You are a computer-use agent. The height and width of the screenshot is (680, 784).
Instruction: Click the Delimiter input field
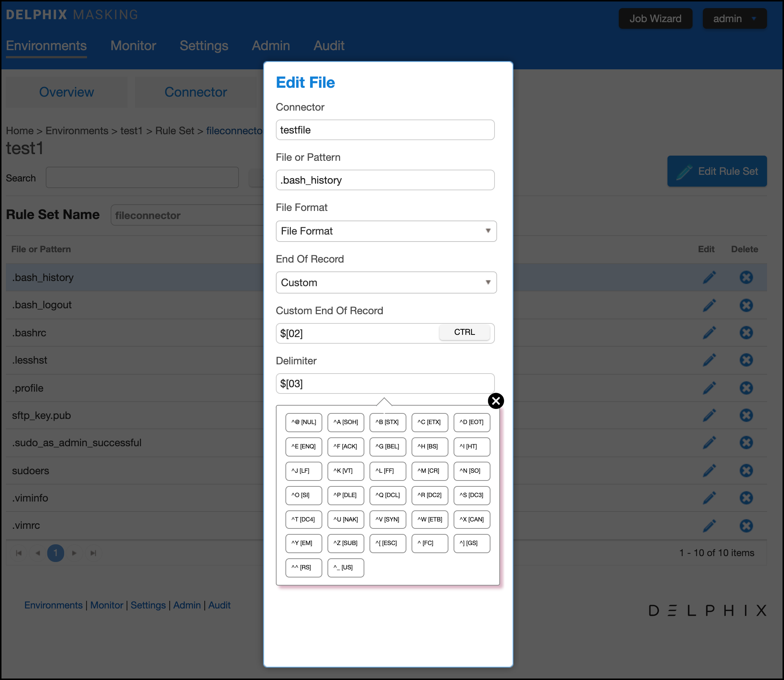385,384
